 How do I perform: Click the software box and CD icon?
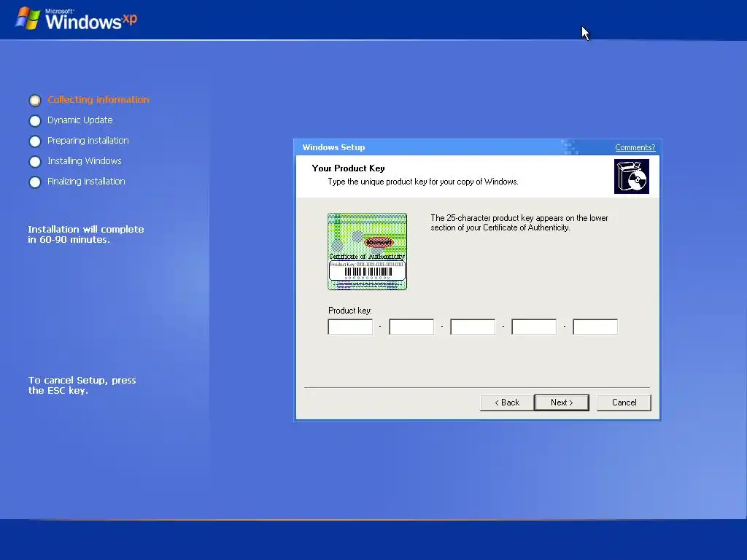632,176
